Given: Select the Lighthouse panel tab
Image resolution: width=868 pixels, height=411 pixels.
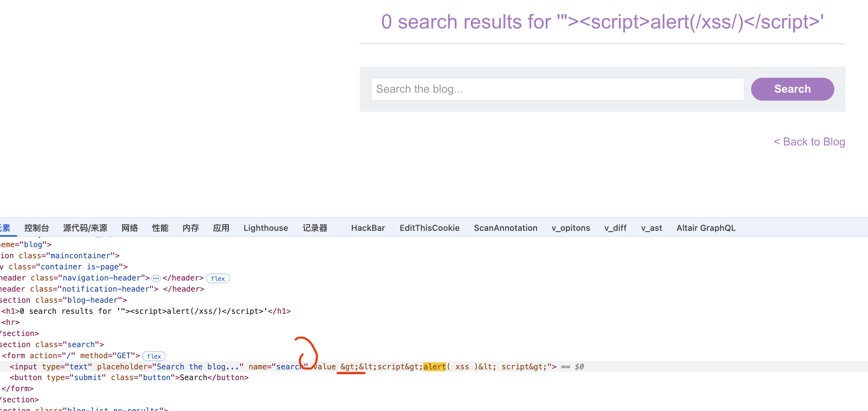Looking at the screenshot, I should pyautogui.click(x=266, y=228).
